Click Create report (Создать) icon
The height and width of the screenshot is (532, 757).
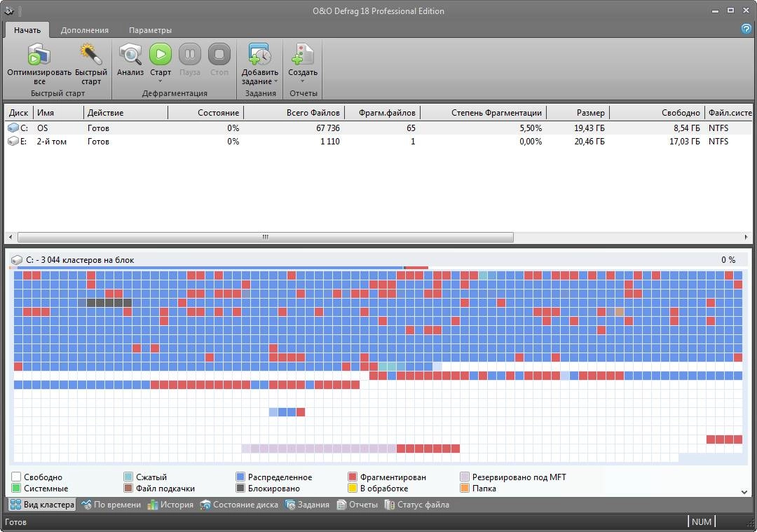[x=303, y=54]
